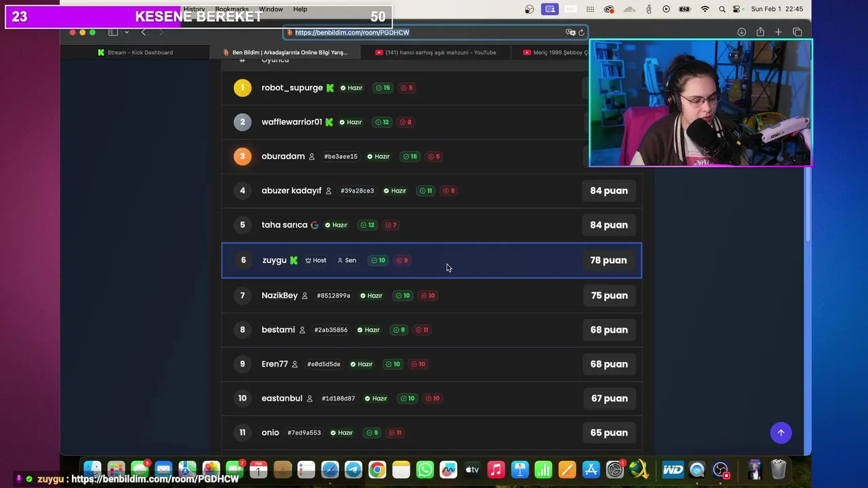Click the player name eastanbul
Image resolution: width=868 pixels, height=488 pixels.
[x=282, y=399]
